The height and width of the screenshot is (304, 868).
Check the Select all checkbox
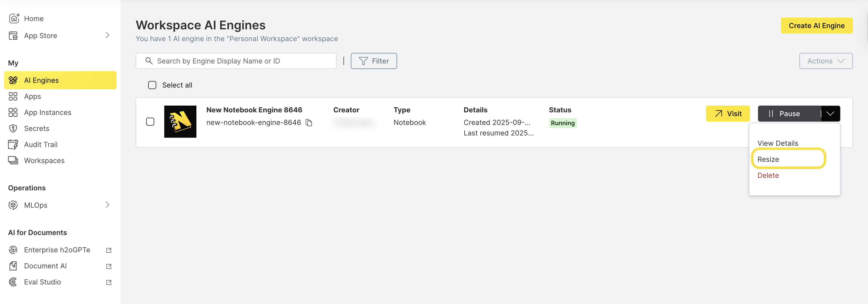click(x=152, y=85)
